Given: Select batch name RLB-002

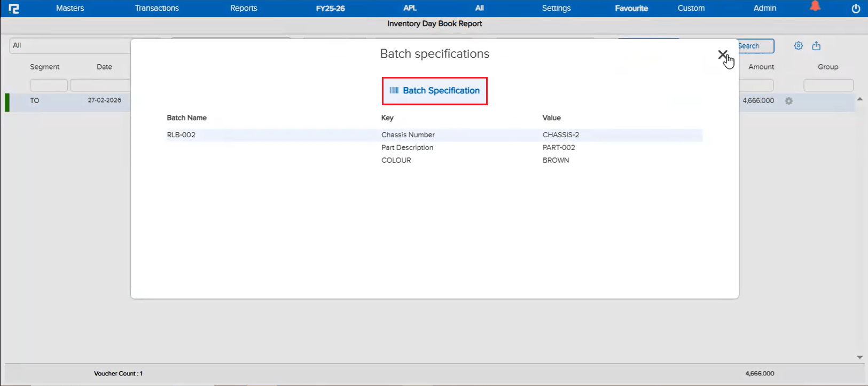Looking at the screenshot, I should [x=181, y=135].
